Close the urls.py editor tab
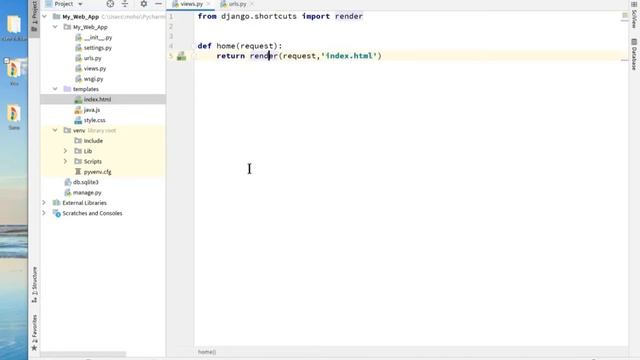640x360 pixels. (252, 4)
